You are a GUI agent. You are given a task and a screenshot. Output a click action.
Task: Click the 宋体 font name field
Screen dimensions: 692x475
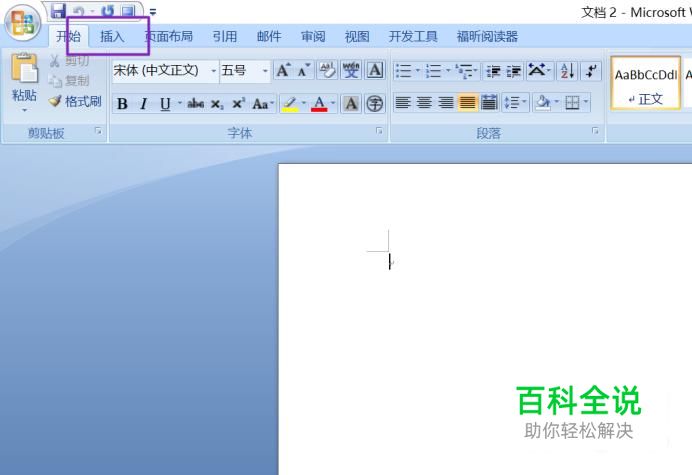coord(159,71)
